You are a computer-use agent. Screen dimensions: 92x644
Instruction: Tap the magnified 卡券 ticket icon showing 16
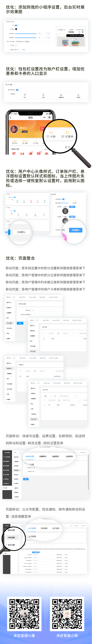(48, 137)
